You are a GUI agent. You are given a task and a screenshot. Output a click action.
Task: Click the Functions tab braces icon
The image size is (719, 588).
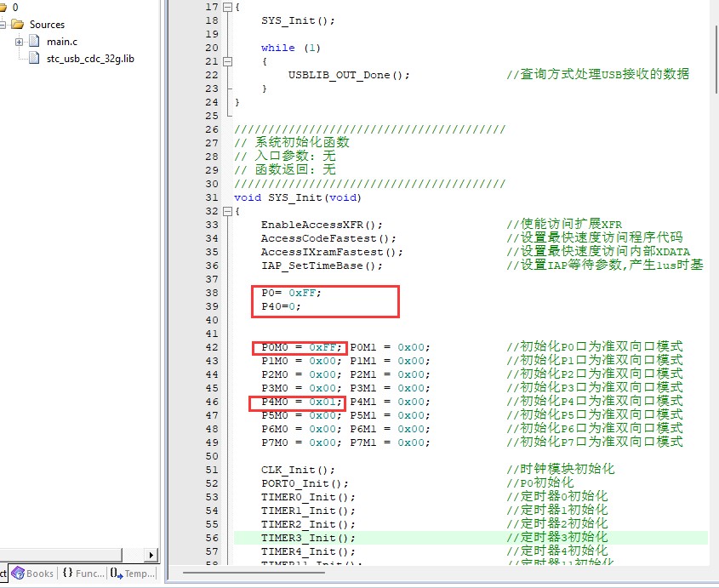(67, 573)
